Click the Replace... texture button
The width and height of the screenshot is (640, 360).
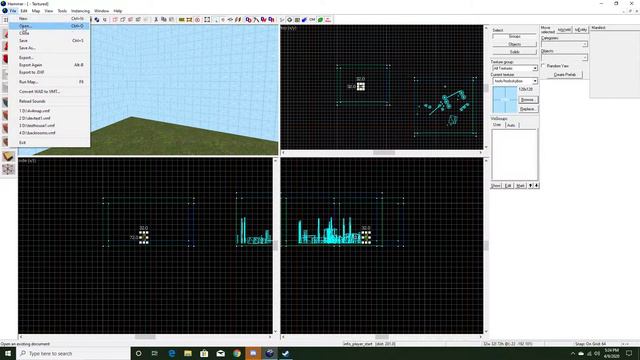[528, 109]
